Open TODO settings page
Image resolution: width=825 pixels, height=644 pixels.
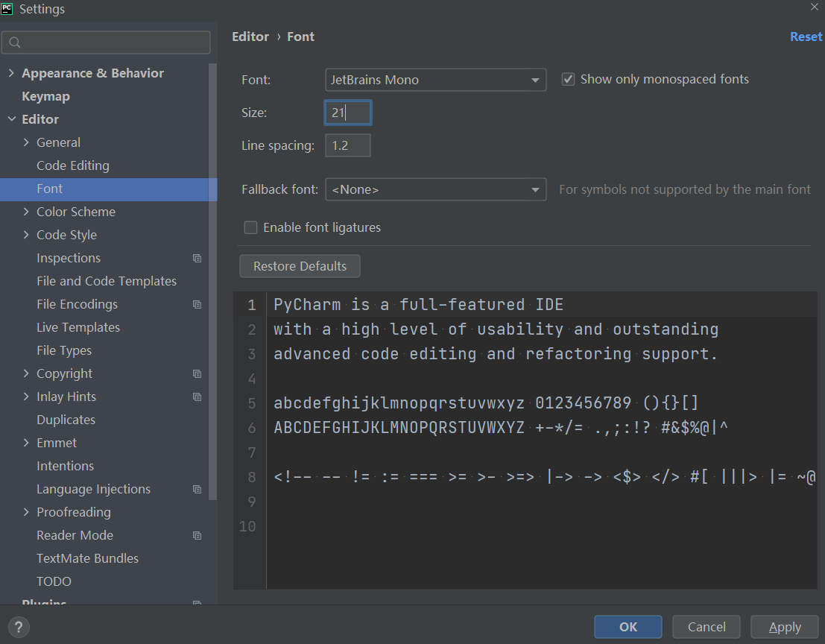click(54, 582)
